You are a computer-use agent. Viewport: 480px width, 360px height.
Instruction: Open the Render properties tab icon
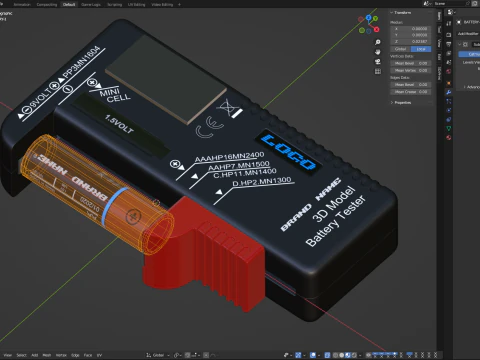tap(449, 35)
